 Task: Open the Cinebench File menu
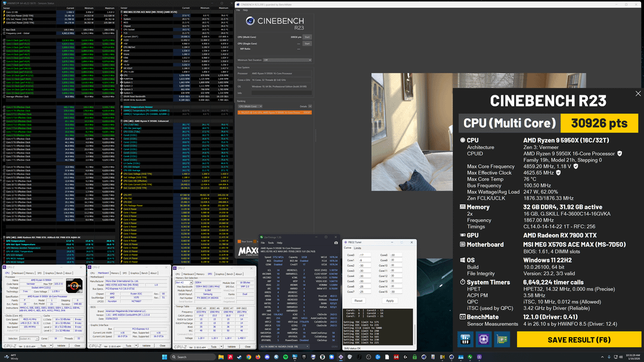coord(239,11)
